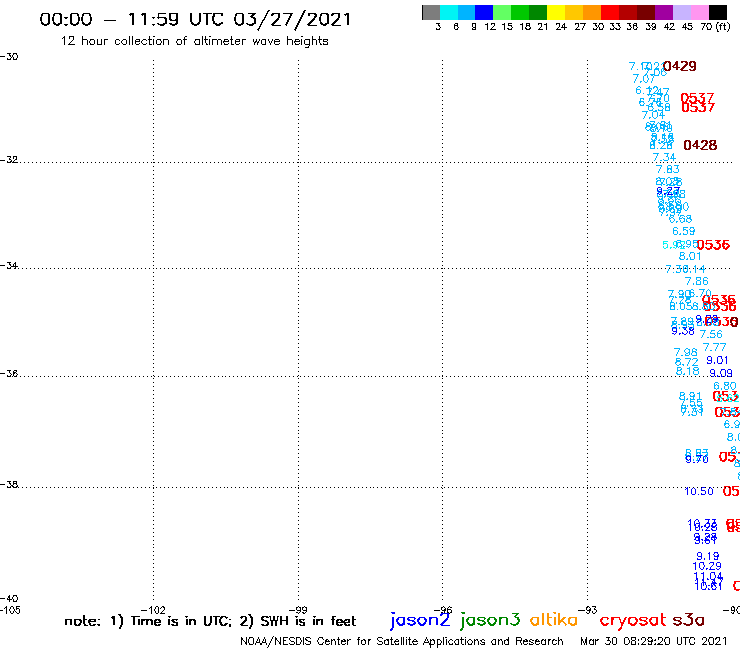
Task: Click the -38 latitude axis label
Action: (9, 484)
